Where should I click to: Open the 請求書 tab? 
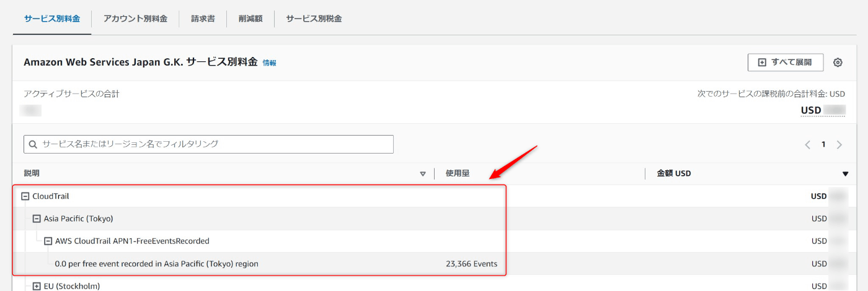203,19
